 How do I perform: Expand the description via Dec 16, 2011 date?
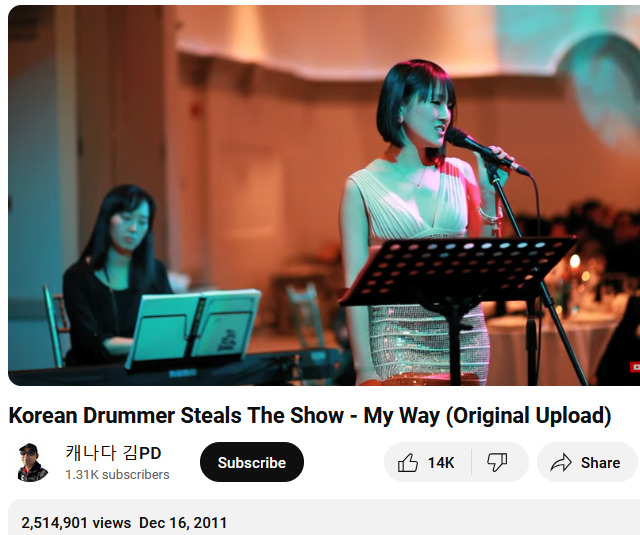183,523
